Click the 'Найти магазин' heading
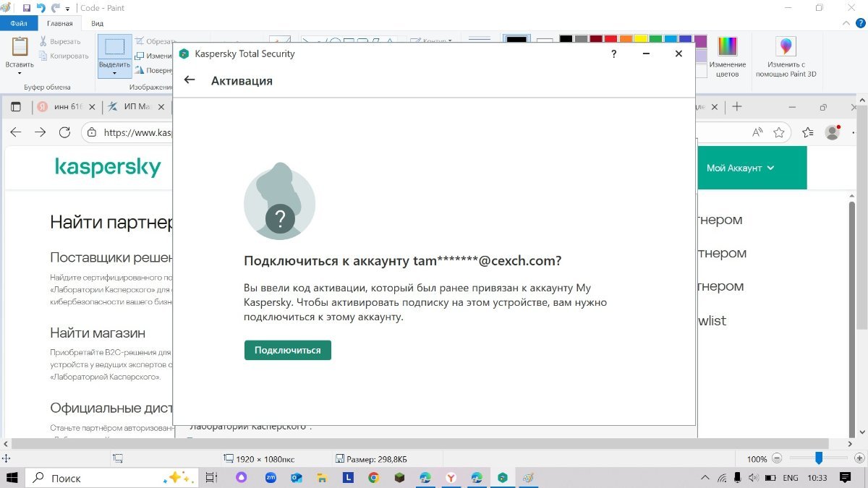 (x=98, y=333)
